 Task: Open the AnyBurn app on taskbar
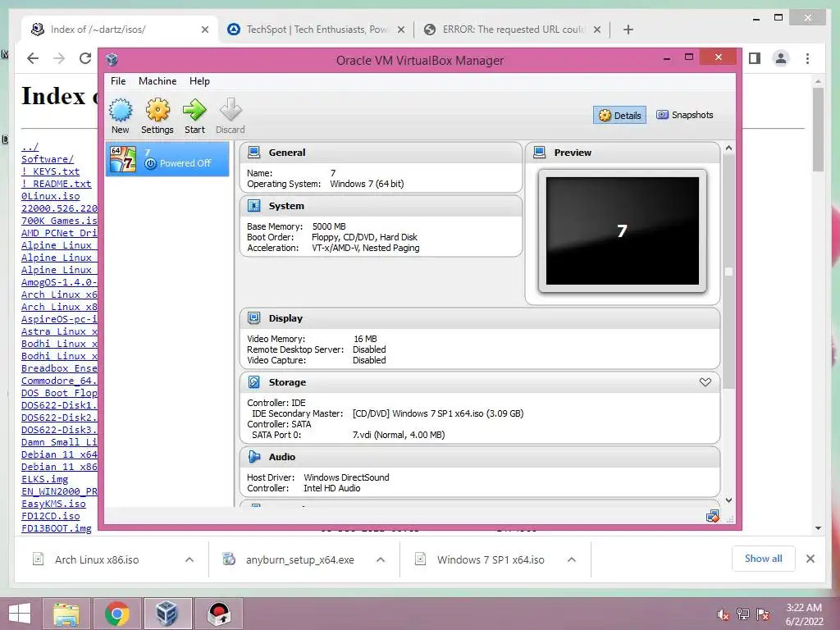click(x=218, y=614)
